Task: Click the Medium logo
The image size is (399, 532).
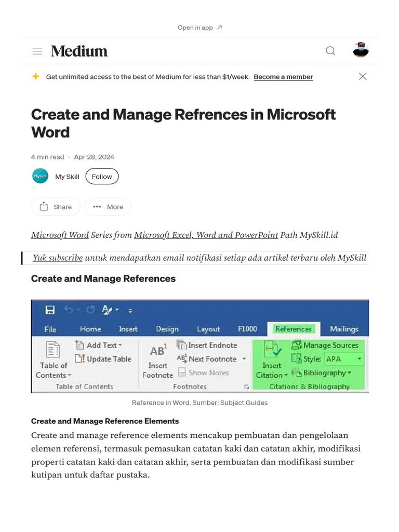Action: 79,51
